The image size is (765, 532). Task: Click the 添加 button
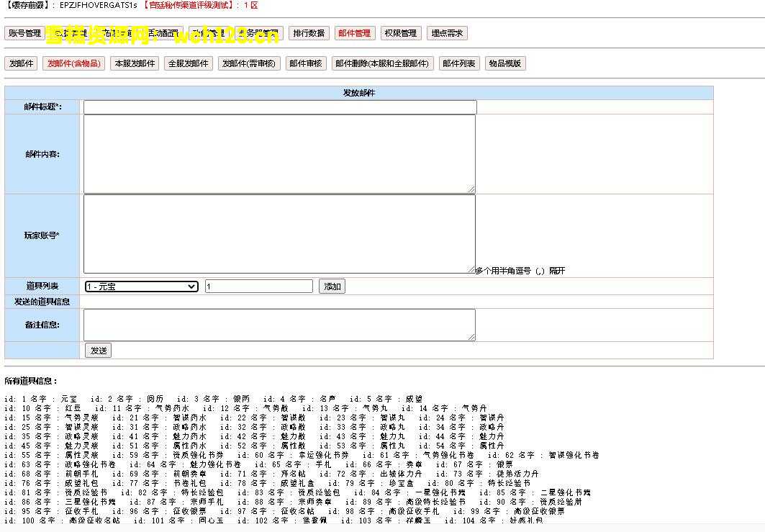(332, 287)
